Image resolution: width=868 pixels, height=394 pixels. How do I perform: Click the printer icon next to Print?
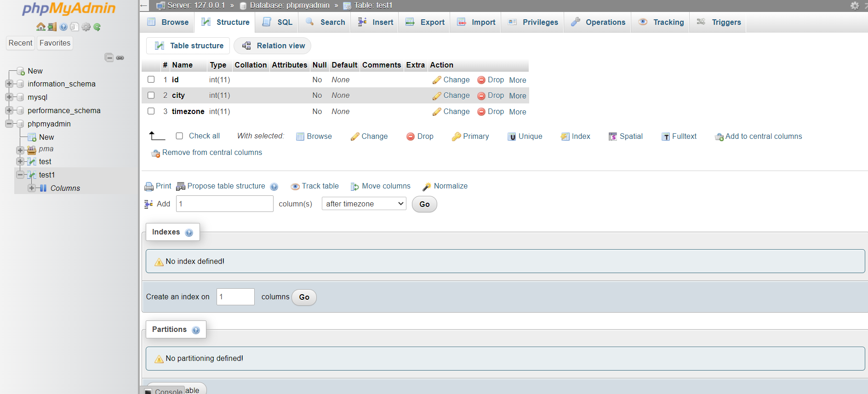pos(149,187)
